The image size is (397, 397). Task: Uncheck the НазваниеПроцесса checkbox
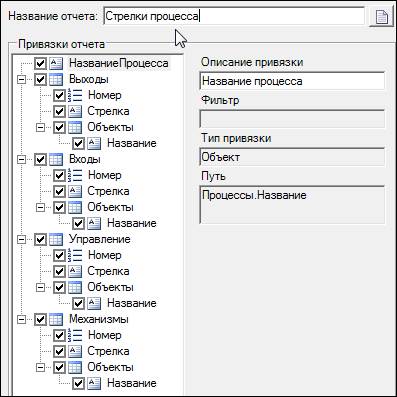40,63
